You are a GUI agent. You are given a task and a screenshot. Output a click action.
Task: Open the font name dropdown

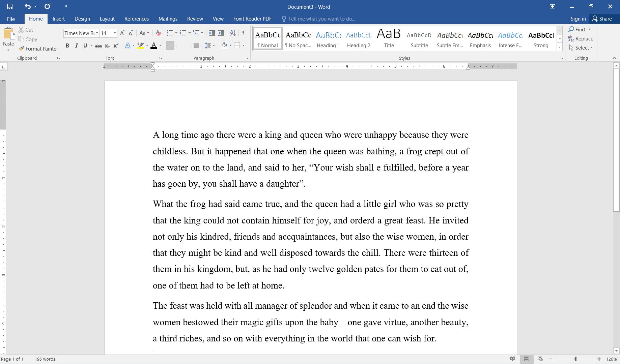[97, 33]
